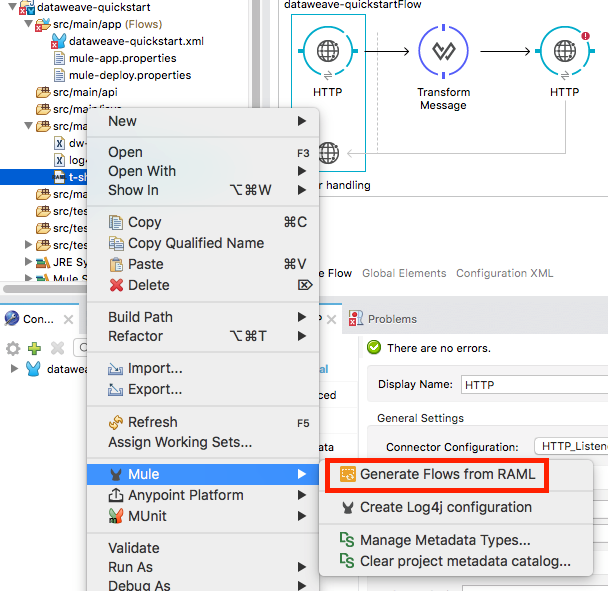The width and height of the screenshot is (608, 591).
Task: Select the HTTP requester icon with error badge
Action: pos(564,51)
